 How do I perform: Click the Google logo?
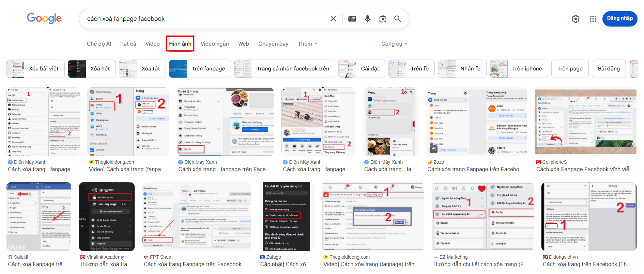44,18
